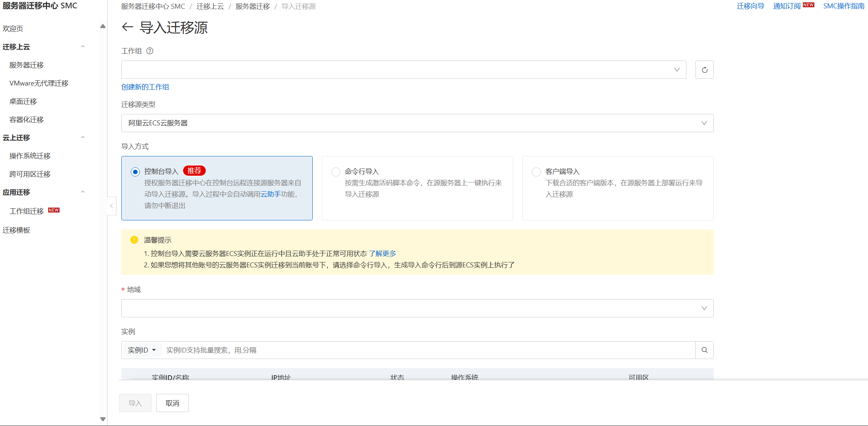Collapse the 云上迁移 sidebar section
Screen dimensions: 868x426
[83, 137]
